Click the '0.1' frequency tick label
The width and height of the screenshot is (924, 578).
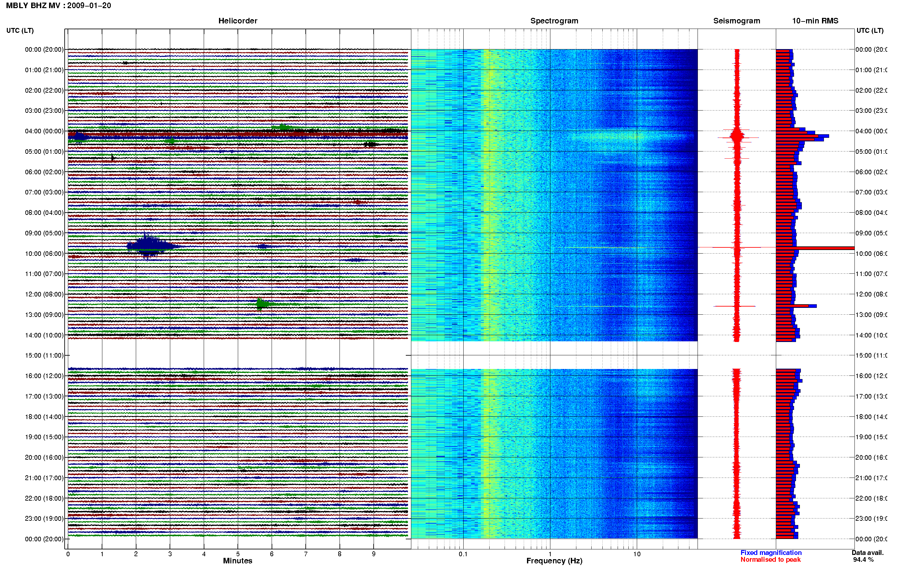click(x=463, y=554)
